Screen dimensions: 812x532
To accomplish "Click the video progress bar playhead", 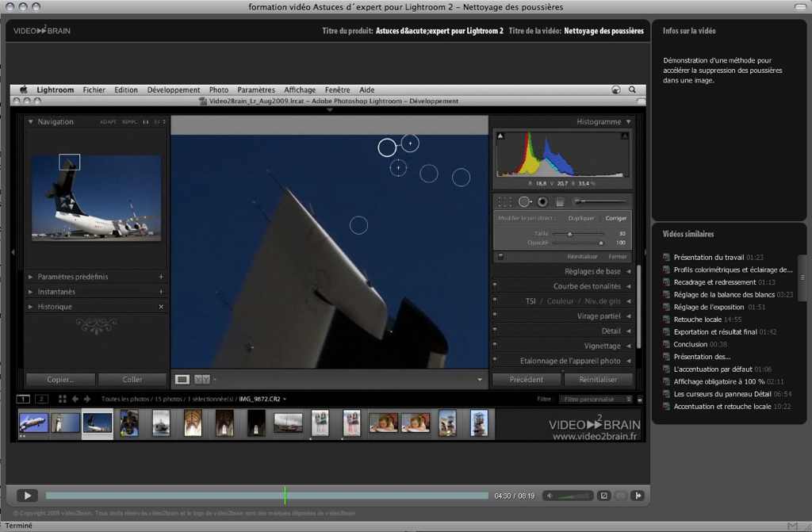I will pos(285,496).
